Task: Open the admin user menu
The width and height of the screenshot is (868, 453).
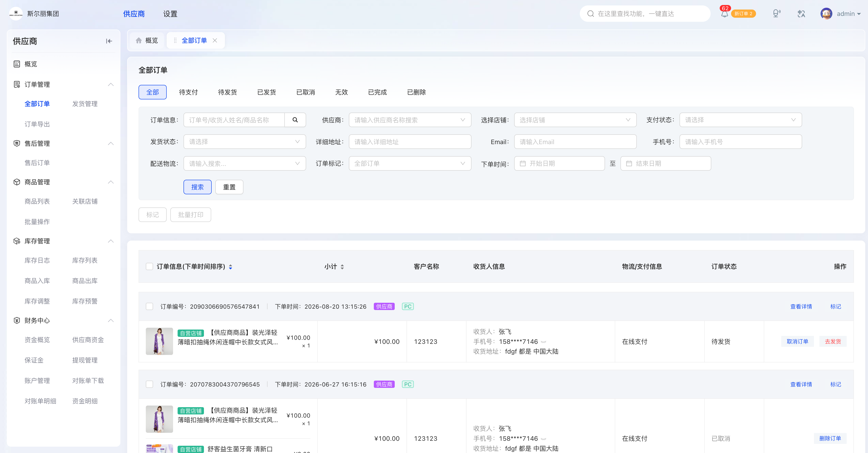Action: pyautogui.click(x=848, y=14)
